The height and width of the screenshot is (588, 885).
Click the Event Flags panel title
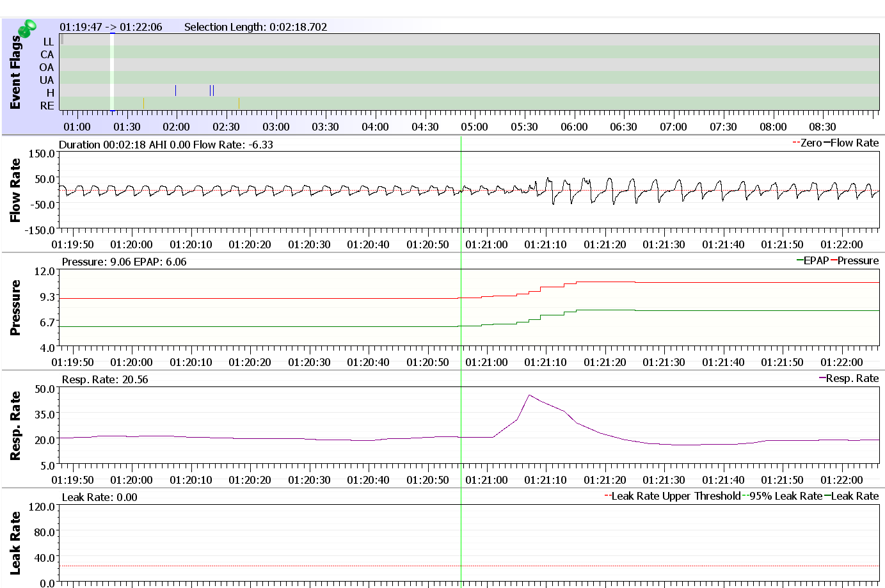tap(15, 72)
